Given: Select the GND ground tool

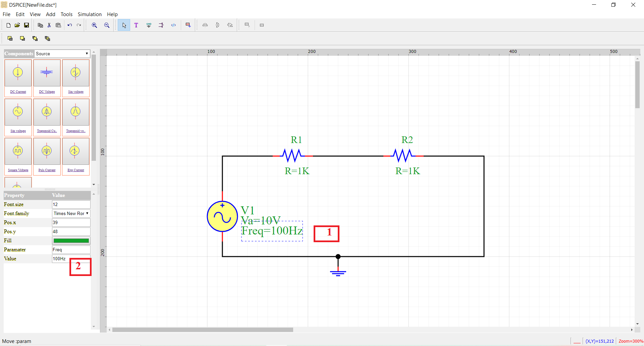Looking at the screenshot, I should coord(149,25).
